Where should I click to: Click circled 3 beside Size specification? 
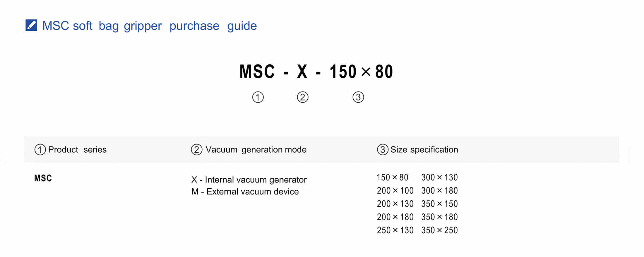383,150
